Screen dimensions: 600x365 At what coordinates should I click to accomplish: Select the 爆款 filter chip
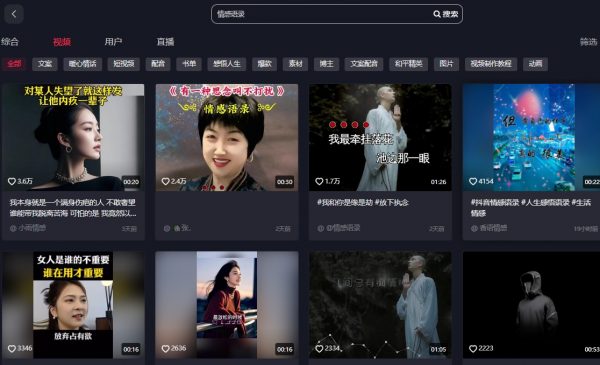pyautogui.click(x=264, y=64)
